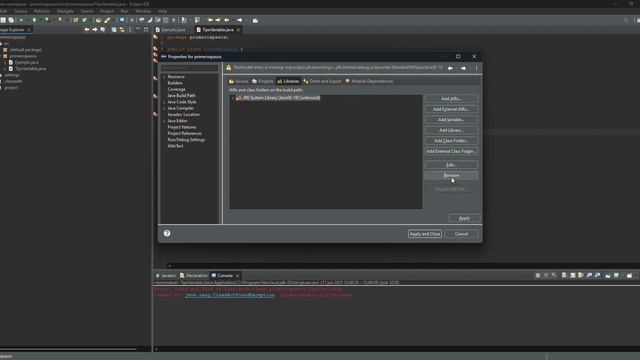The height and width of the screenshot is (360, 640).
Task: Click the java.lang.ClassNotFoundException console link
Action: click(230, 295)
